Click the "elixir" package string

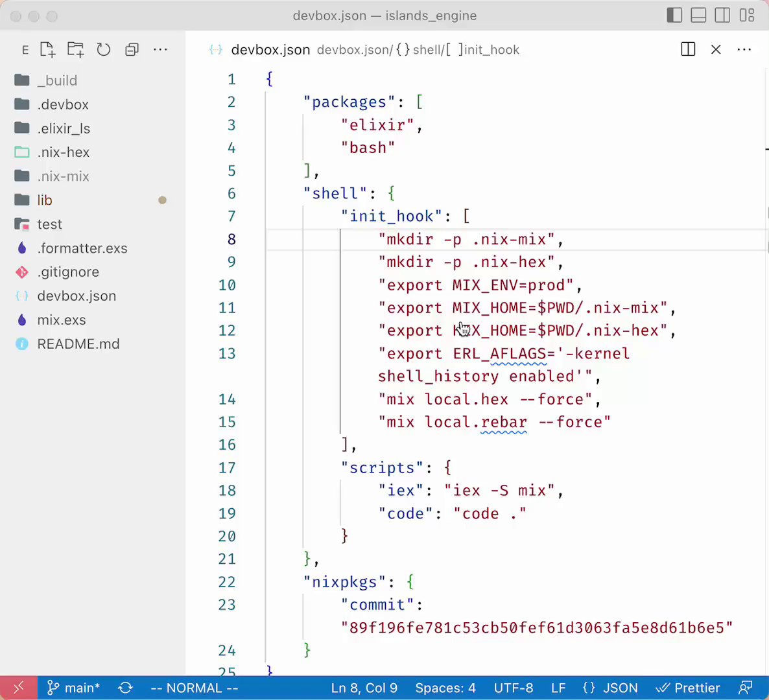tap(377, 125)
